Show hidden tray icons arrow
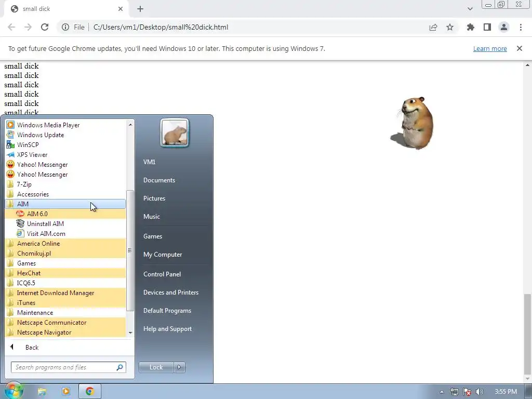This screenshot has height=399, width=532. pyautogui.click(x=442, y=392)
